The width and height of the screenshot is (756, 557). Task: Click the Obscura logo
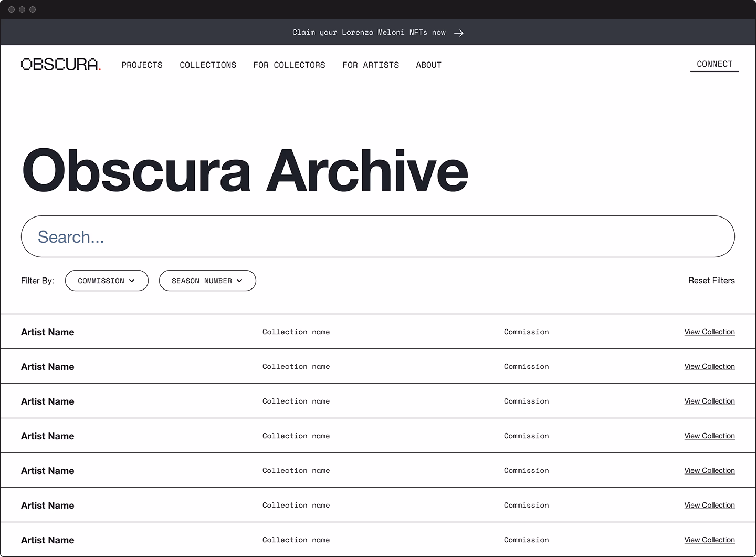[x=61, y=64]
